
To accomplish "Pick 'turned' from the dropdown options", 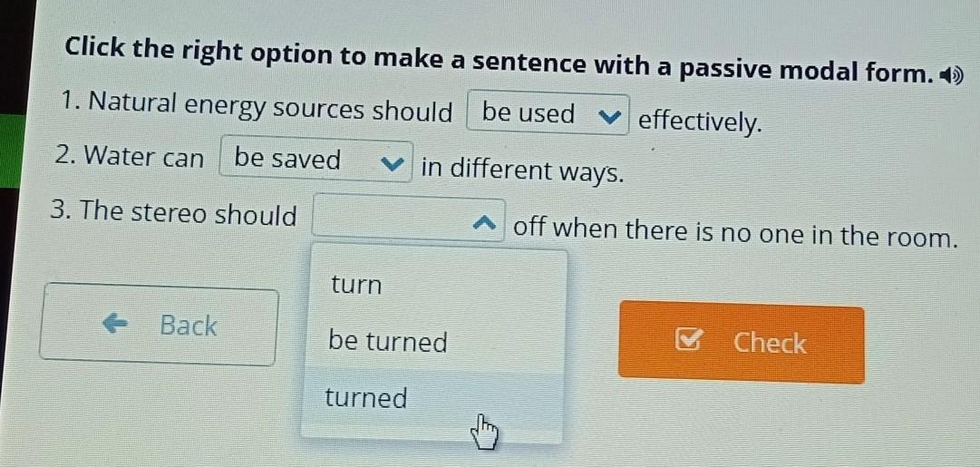I will point(366,397).
